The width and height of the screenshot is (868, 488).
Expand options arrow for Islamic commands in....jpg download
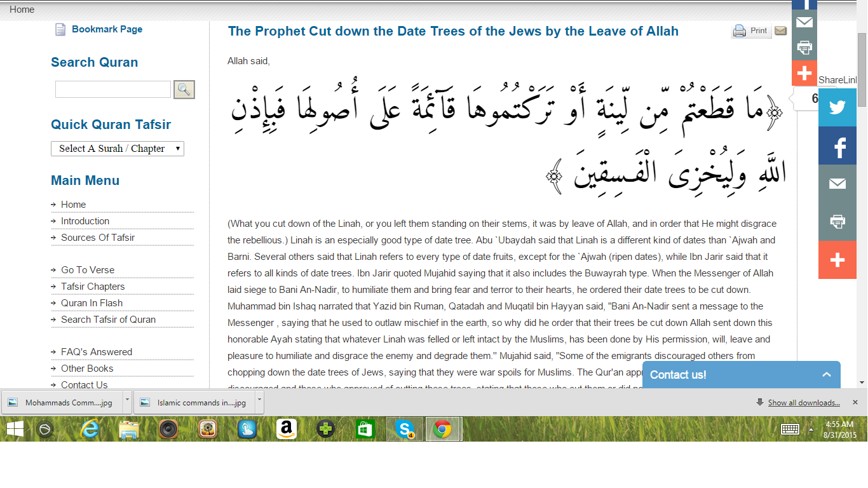click(259, 402)
